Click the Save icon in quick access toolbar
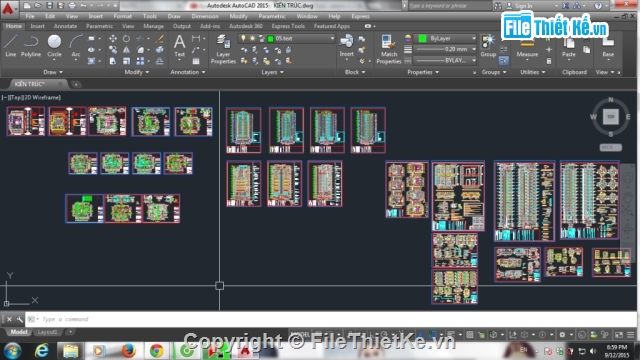Screen dimensions: 640x360 [x=49, y=5]
